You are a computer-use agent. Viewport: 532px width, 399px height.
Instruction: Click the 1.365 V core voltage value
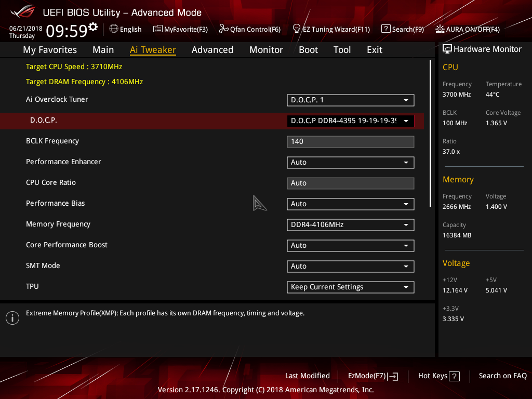pos(496,123)
